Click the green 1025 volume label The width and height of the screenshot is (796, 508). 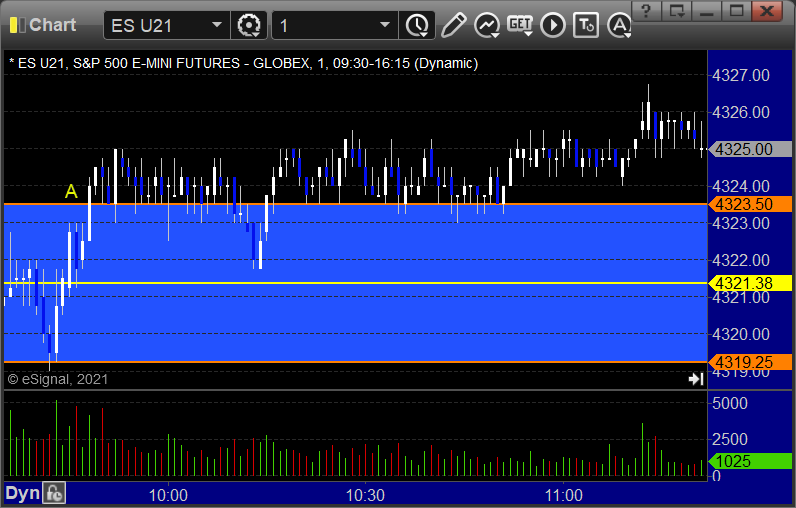(x=750, y=461)
